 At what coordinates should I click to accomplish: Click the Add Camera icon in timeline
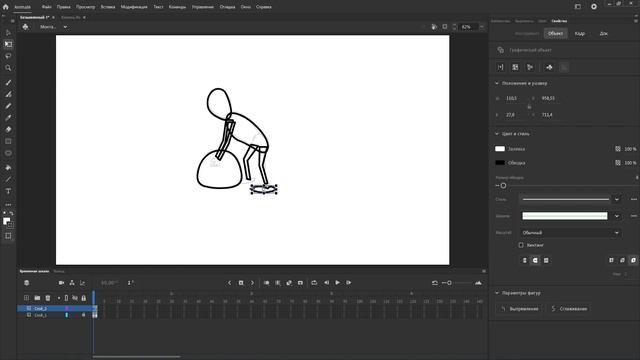61,282
